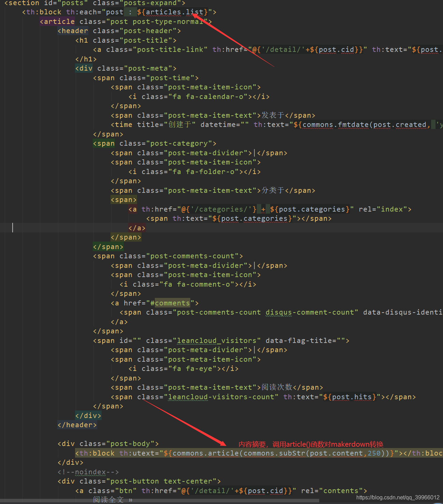Click the title="创建于" attribute

[x=166, y=125]
